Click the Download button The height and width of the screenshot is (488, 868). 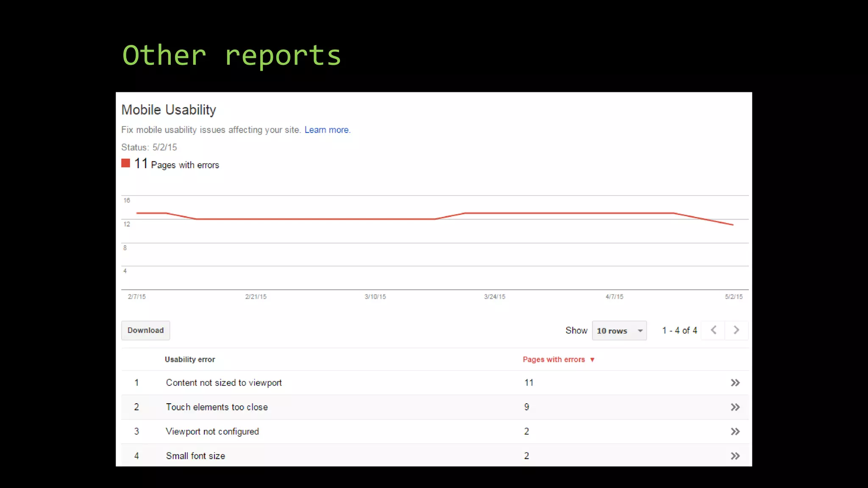click(145, 330)
